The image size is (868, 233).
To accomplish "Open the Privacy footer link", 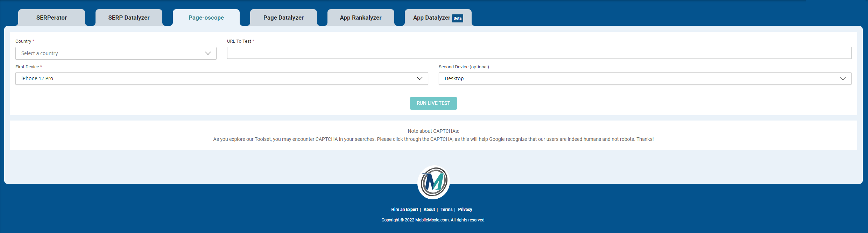I will [x=465, y=210].
